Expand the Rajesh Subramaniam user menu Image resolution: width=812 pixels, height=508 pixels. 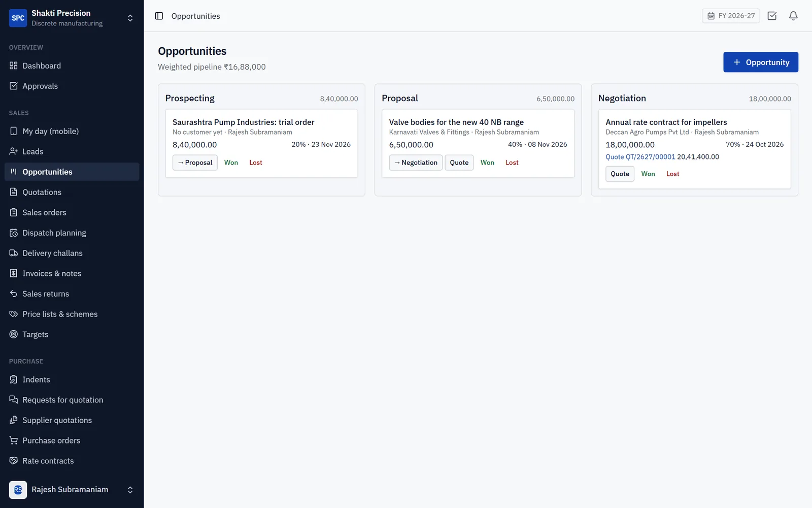coord(130,490)
